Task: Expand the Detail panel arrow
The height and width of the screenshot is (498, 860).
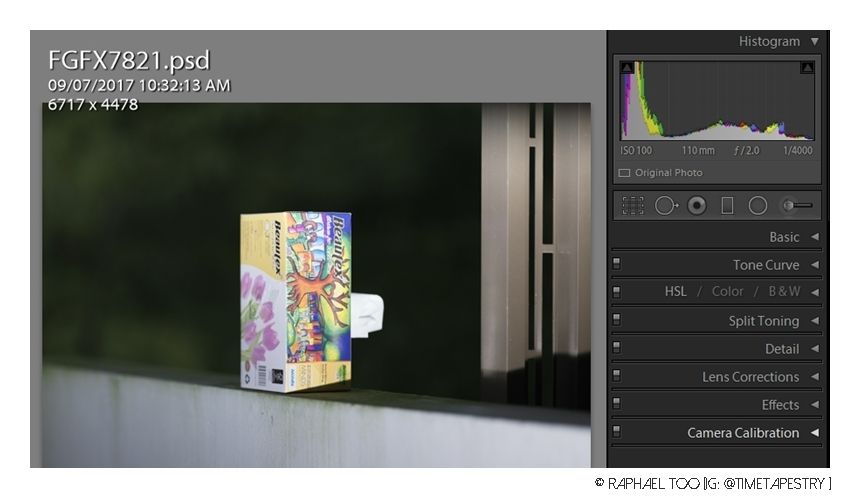Action: 815,349
